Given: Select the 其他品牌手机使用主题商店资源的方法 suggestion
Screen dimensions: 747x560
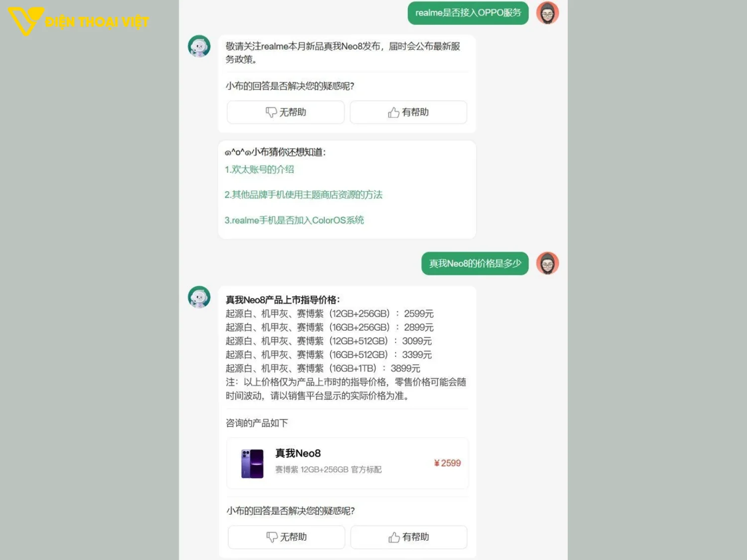Looking at the screenshot, I should coord(303,195).
